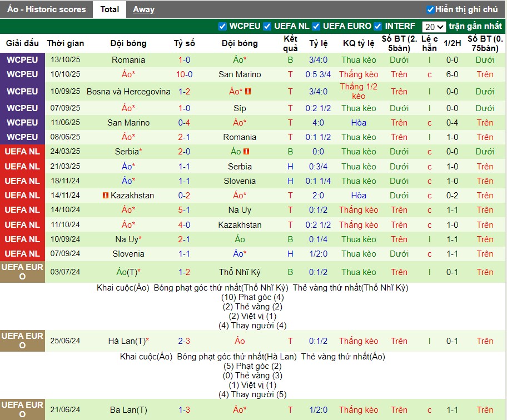Screen dimensions: 507x420
Task: Toggle the WCPEU filter checkbox
Action: point(223,26)
